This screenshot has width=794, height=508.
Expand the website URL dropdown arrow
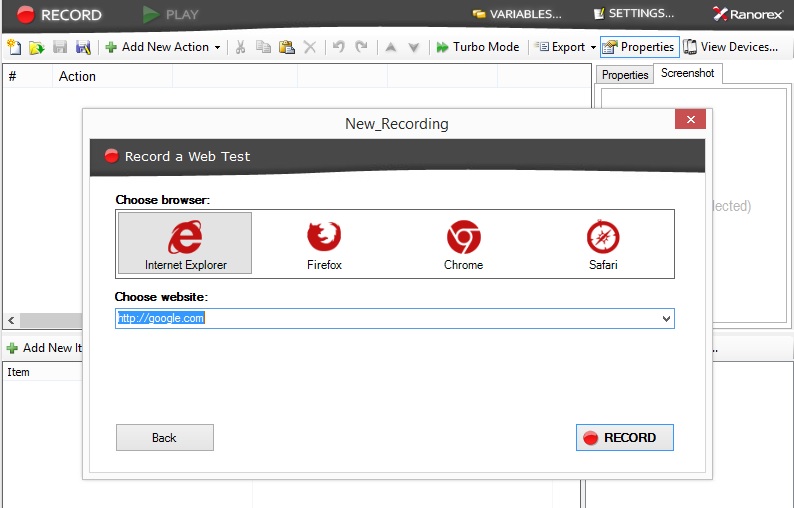666,319
